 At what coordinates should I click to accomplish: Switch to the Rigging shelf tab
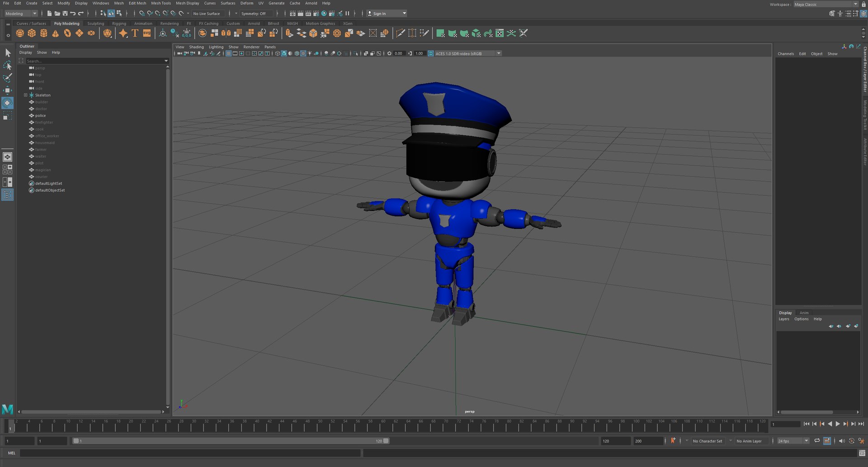tap(119, 24)
